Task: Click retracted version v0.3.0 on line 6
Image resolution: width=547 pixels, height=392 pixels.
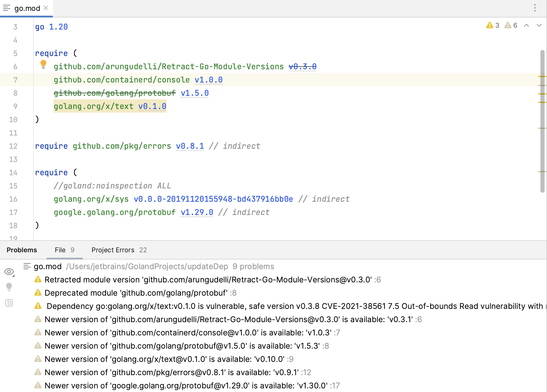Action: pos(302,67)
